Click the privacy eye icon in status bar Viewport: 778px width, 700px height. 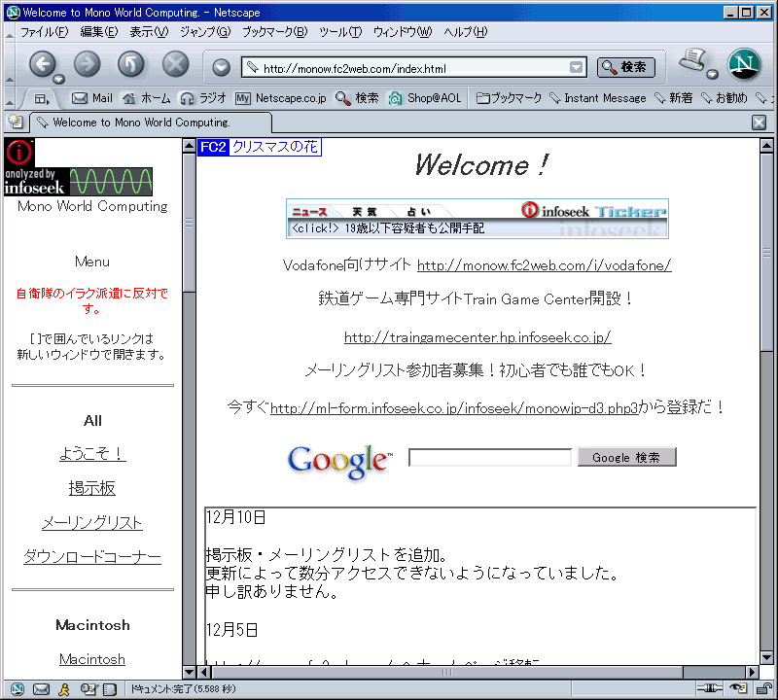click(738, 688)
